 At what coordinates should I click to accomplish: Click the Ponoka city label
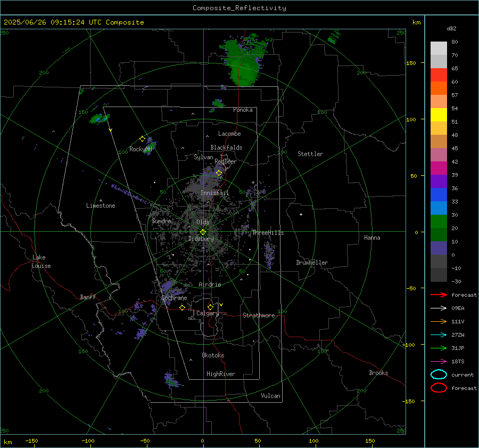click(x=243, y=110)
